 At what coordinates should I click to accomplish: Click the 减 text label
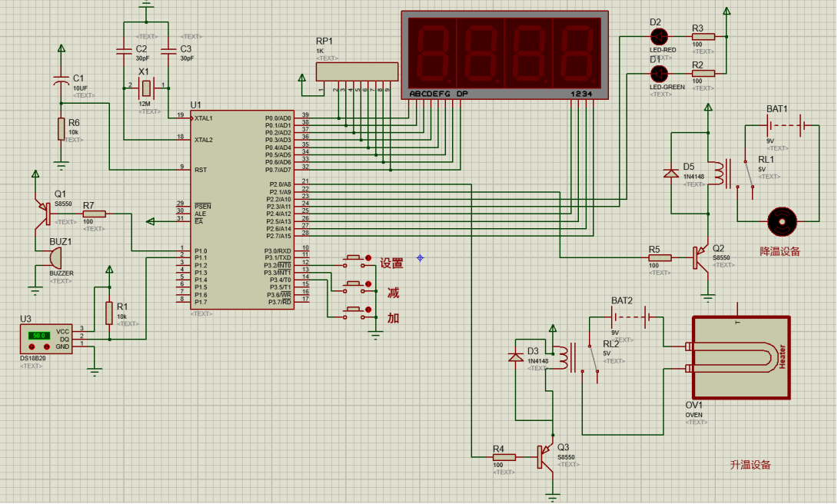click(x=394, y=293)
